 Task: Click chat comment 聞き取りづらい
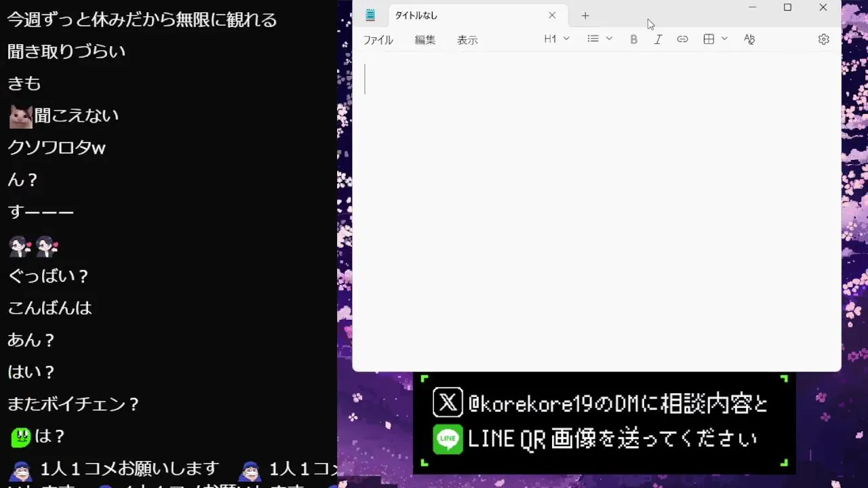66,52
